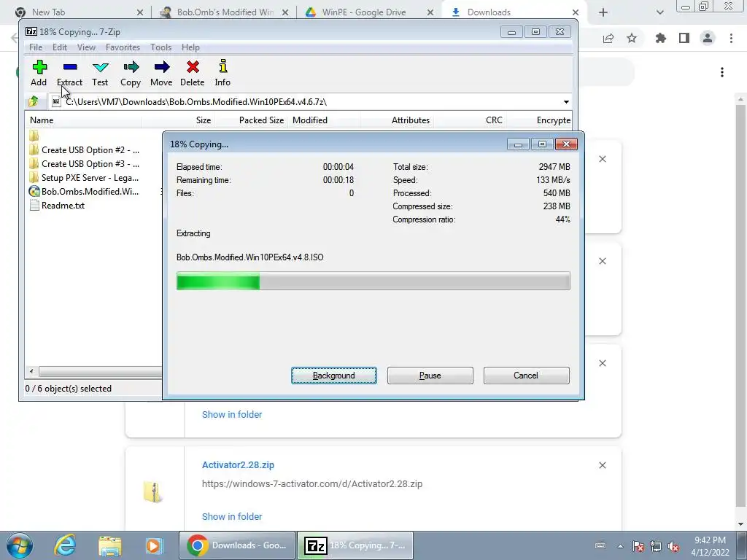Click the Show in folder link above Activator2.28.zip
Screen dimensions: 747x560
[x=232, y=414]
